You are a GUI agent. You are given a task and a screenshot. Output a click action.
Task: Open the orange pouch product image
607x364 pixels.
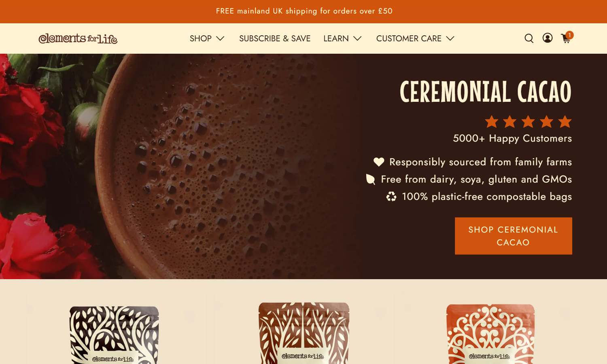coord(490,334)
